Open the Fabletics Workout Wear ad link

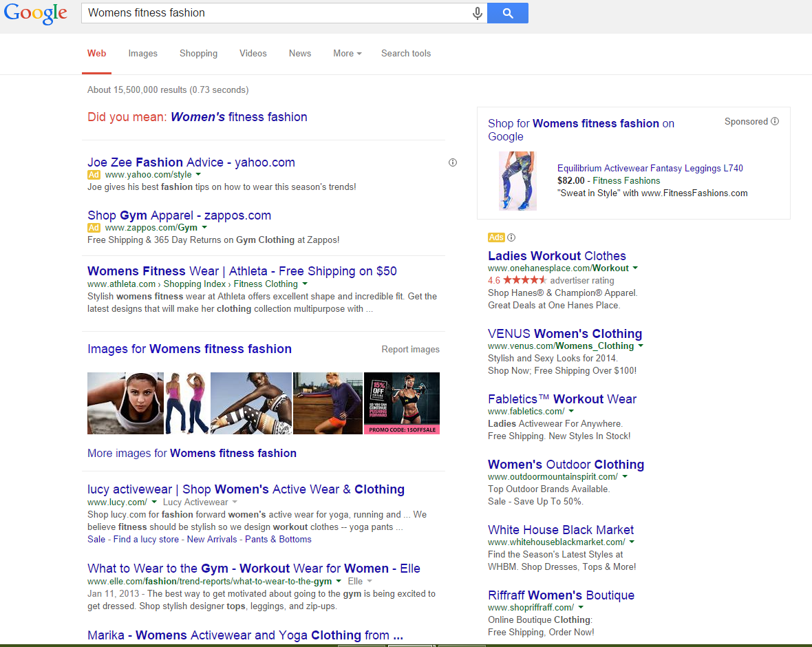tap(562, 399)
